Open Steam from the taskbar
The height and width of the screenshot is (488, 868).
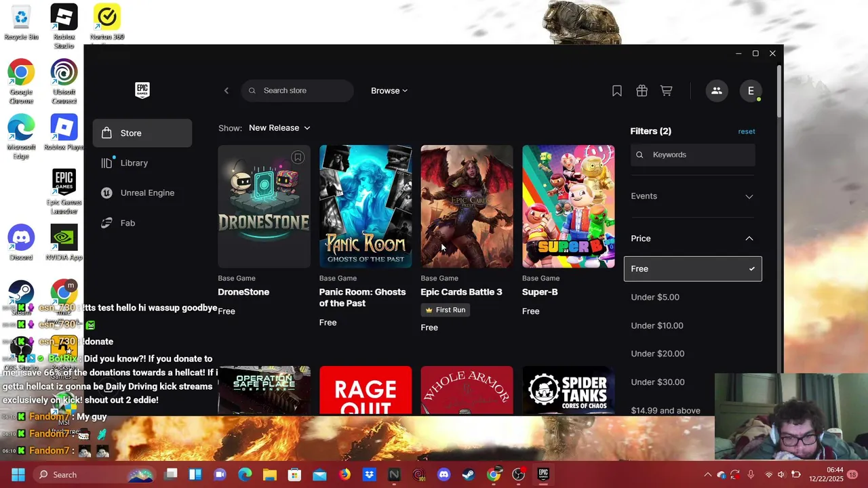(469, 474)
